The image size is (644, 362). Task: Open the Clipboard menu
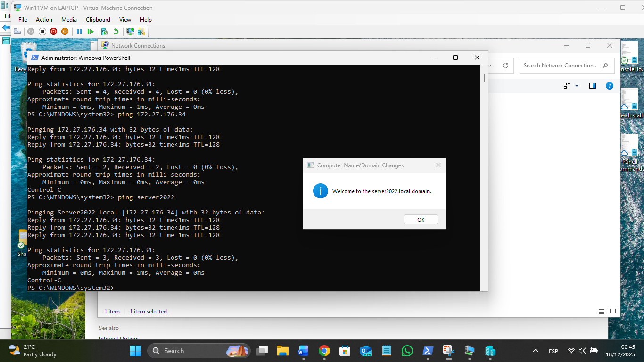click(x=98, y=20)
